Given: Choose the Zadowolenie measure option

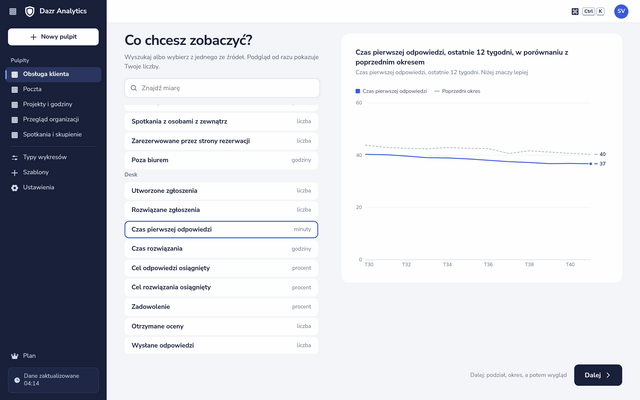Looking at the screenshot, I should (221, 307).
